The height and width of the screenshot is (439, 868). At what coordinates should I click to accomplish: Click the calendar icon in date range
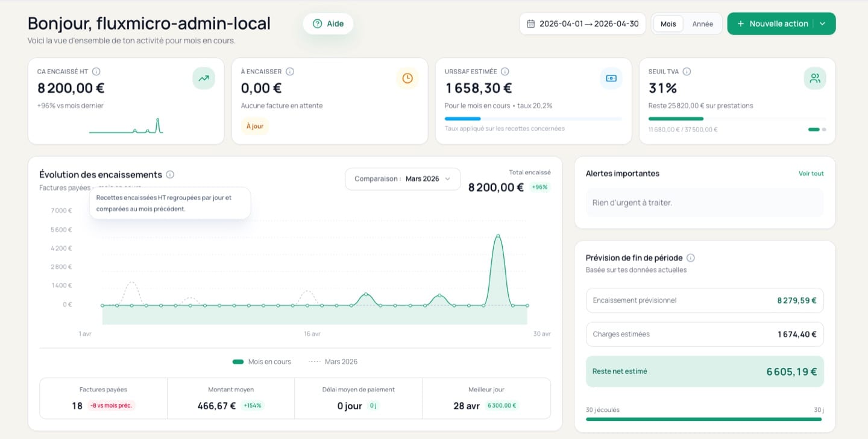click(x=530, y=24)
